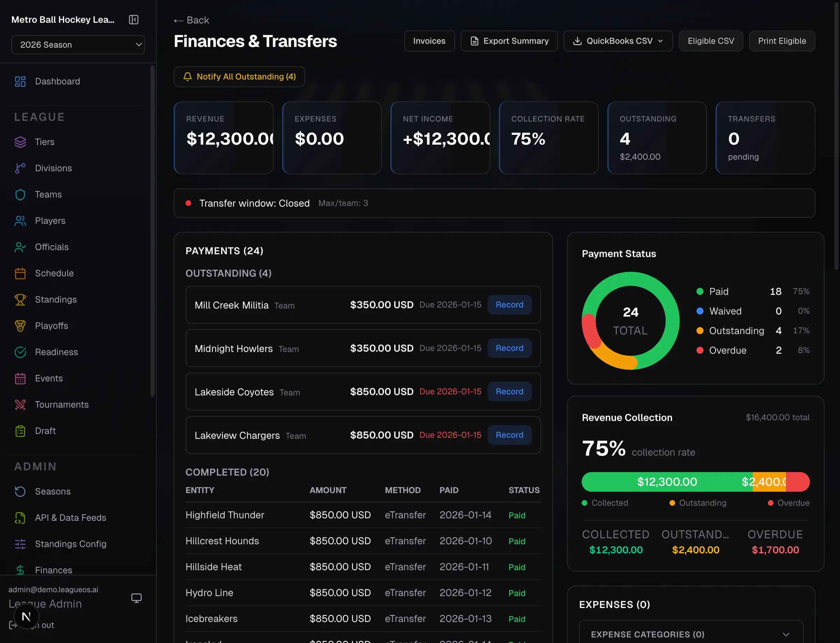Open the 2026 Season selector
Screen dimensions: 840x643
(x=77, y=44)
